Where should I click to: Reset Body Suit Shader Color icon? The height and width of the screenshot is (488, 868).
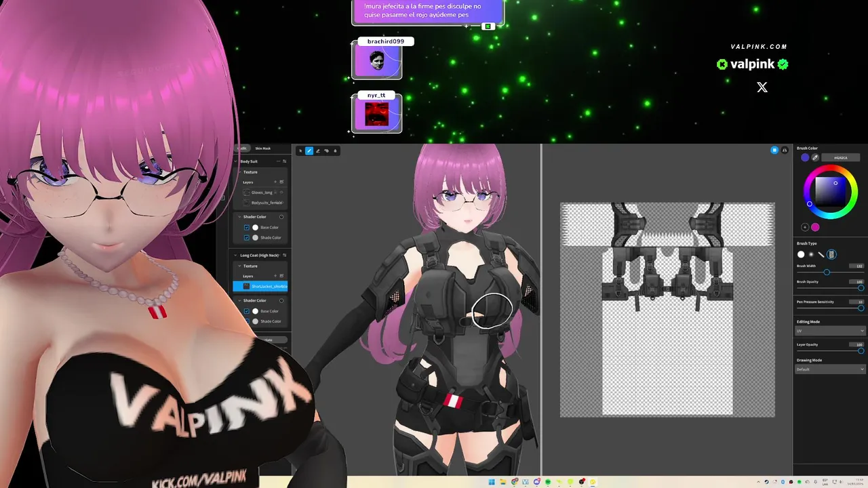point(281,217)
